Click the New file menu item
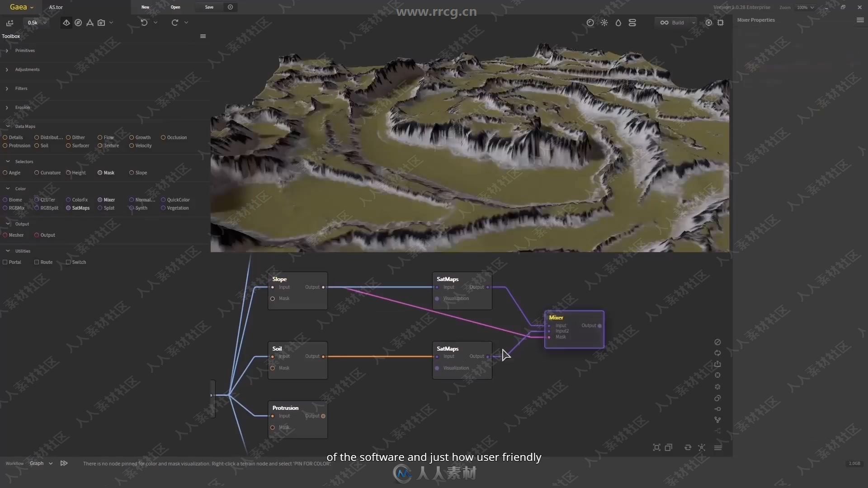Image resolution: width=868 pixels, height=488 pixels. tap(145, 7)
